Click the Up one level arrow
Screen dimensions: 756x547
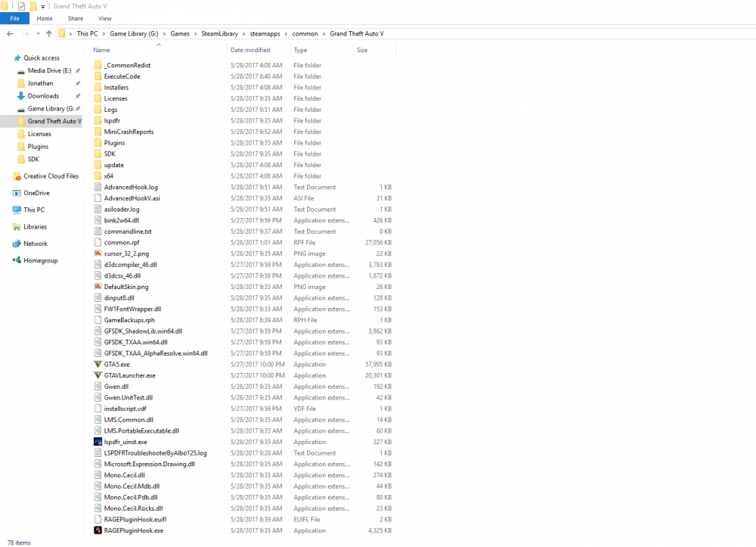(48, 33)
